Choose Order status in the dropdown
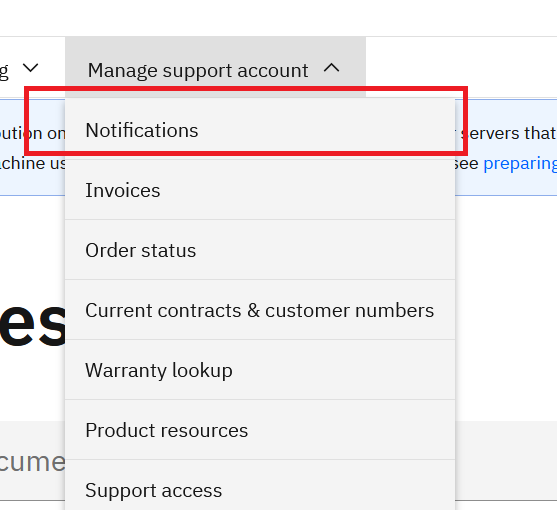Image resolution: width=557 pixels, height=510 pixels. (260, 250)
